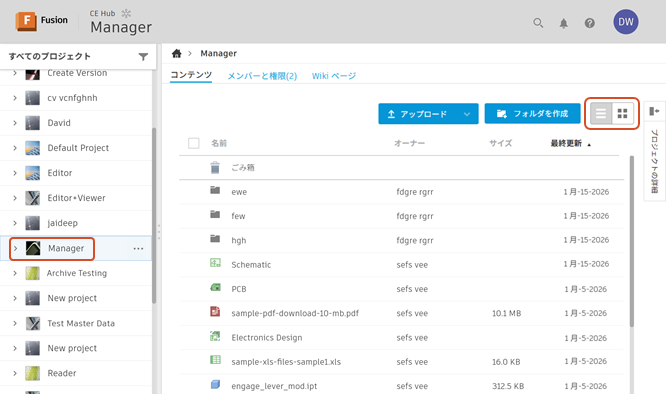Click Manager in the breadcrumb
This screenshot has height=394, width=666.
click(x=219, y=53)
